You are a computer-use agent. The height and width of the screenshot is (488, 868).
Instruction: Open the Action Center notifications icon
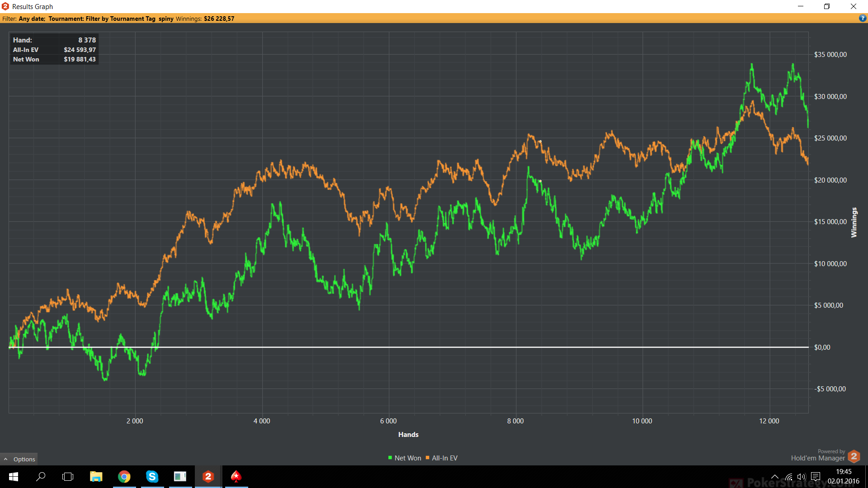click(x=816, y=477)
